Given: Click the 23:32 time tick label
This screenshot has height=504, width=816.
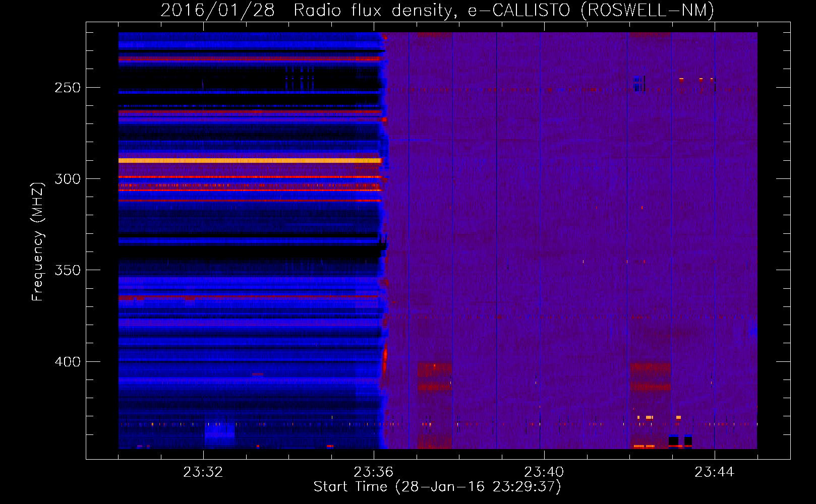Looking at the screenshot, I should click(203, 472).
